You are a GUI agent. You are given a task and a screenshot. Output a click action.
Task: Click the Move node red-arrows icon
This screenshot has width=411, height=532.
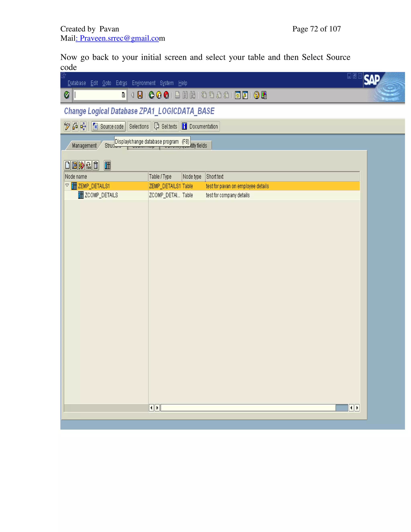81,165
